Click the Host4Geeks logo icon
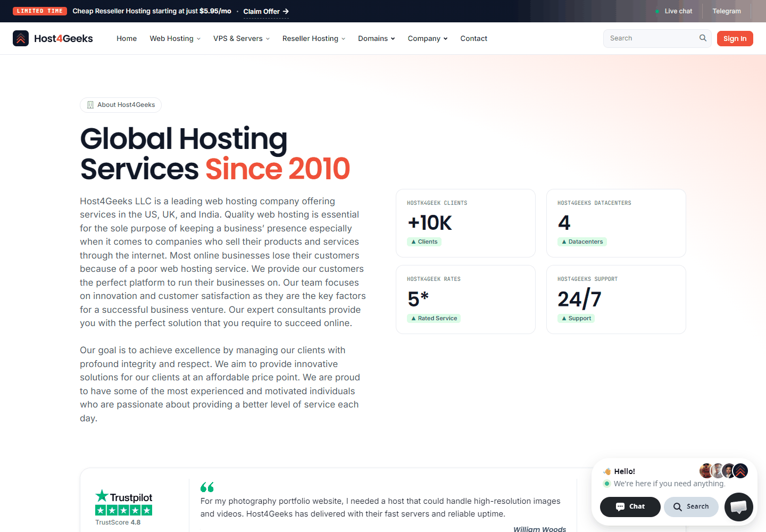The height and width of the screenshot is (532, 766). tap(21, 38)
